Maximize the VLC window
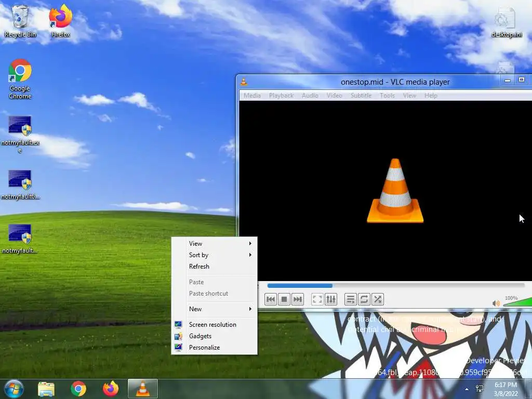The image size is (532, 399). [x=522, y=79]
